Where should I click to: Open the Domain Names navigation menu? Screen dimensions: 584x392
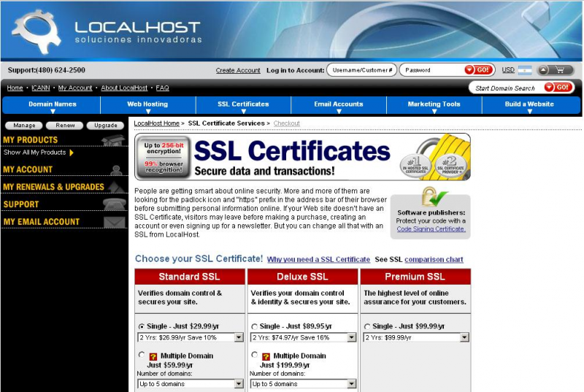pos(53,105)
